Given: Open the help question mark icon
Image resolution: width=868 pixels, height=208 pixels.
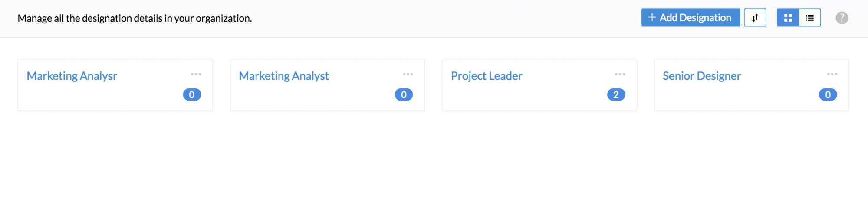Looking at the screenshot, I should [842, 18].
